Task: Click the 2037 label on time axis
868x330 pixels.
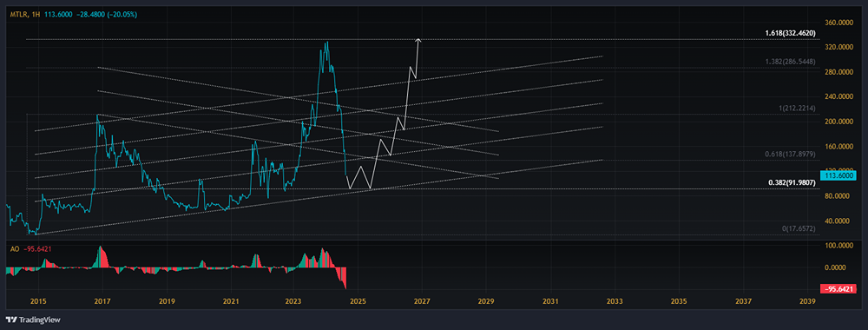Action: point(743,301)
